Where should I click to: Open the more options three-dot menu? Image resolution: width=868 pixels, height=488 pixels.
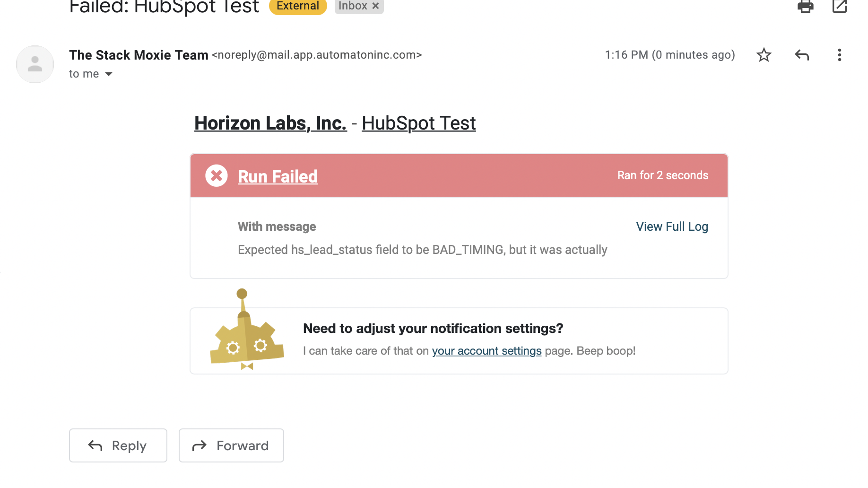(839, 55)
